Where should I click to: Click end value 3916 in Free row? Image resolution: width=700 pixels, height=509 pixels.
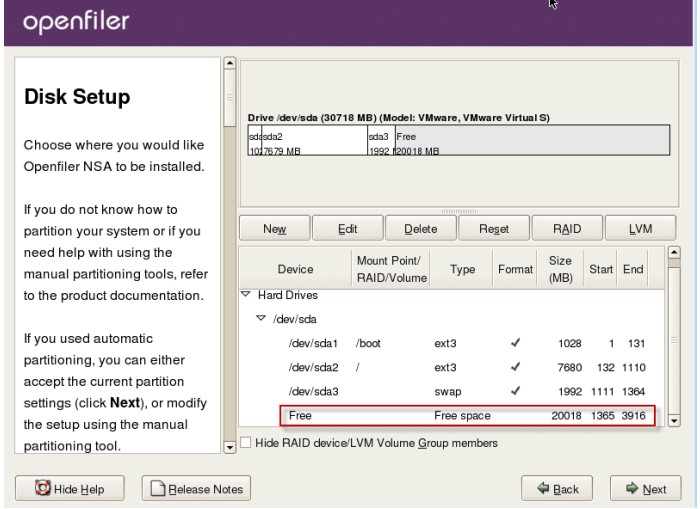tap(633, 415)
